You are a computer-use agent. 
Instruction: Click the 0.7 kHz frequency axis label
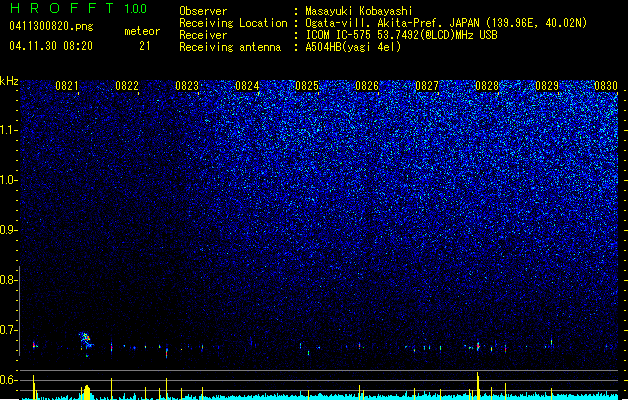pos(9,330)
